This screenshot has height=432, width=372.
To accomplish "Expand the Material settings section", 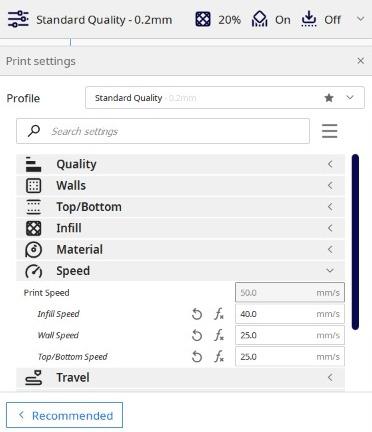I will (x=180, y=249).
